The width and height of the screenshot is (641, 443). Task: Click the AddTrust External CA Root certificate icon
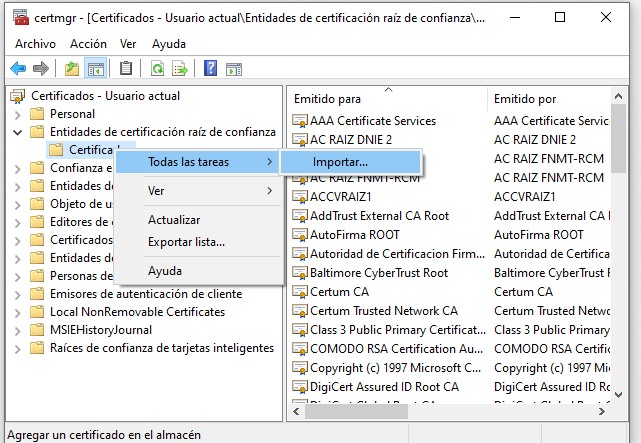(x=300, y=216)
